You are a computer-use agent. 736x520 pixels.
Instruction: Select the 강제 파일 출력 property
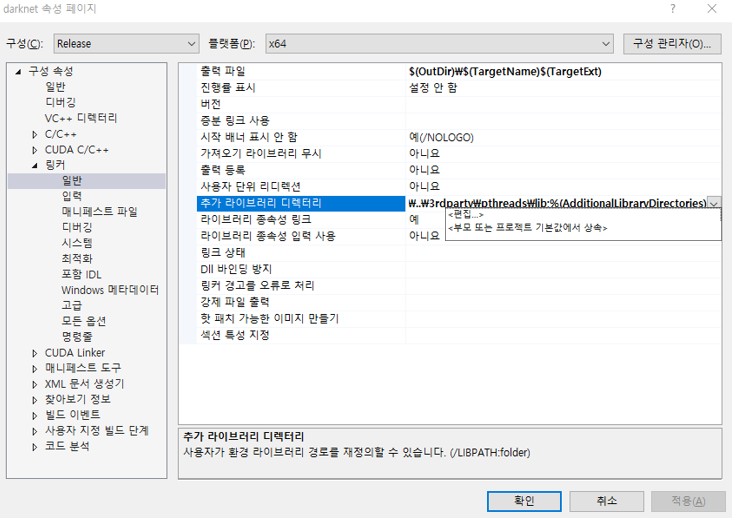[x=459, y=302]
